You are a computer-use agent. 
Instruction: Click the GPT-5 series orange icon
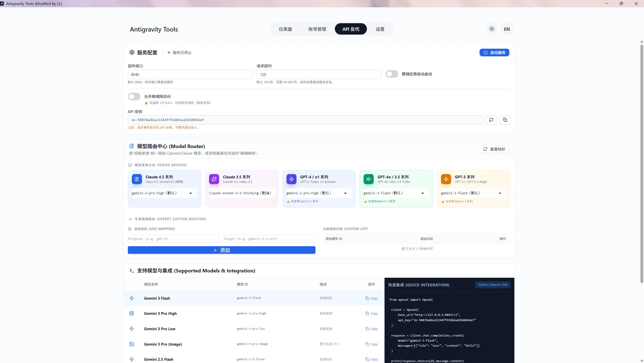pos(446,179)
